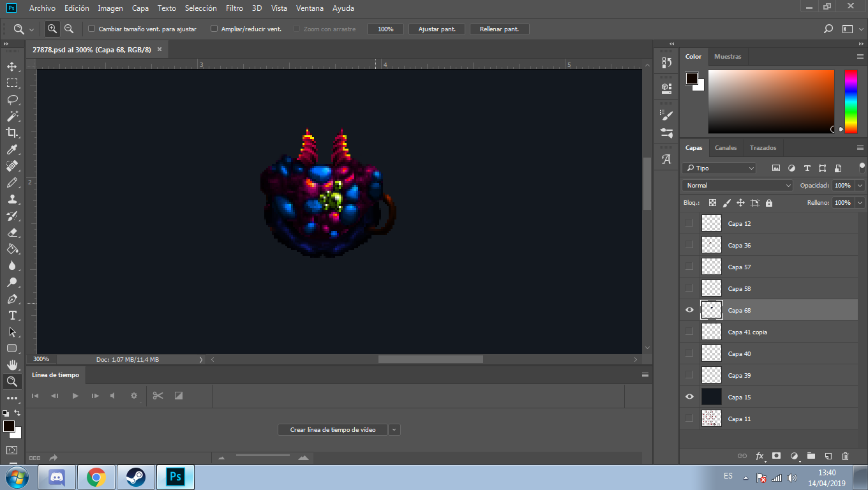Open the Relleno dropdown arrow
The image size is (868, 490).
[x=860, y=203]
